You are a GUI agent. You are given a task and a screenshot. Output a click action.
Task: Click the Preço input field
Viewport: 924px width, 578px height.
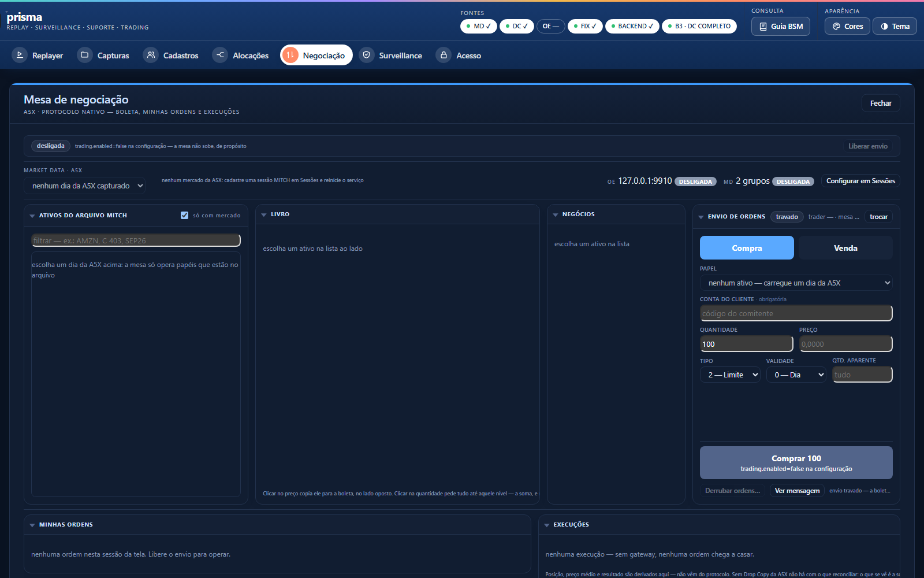(846, 344)
